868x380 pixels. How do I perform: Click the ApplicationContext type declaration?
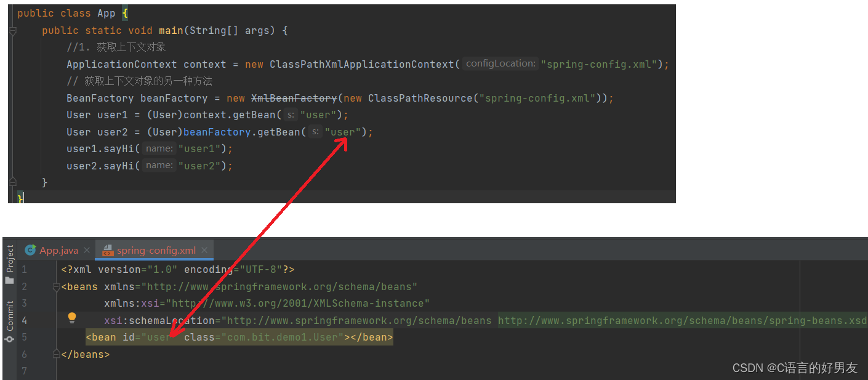(x=122, y=64)
